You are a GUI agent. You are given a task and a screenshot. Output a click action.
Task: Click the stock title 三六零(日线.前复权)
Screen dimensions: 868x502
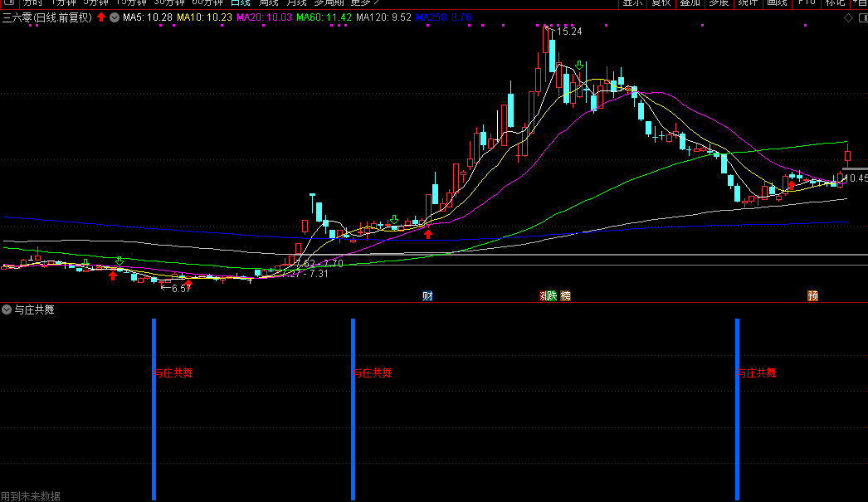pyautogui.click(x=47, y=17)
